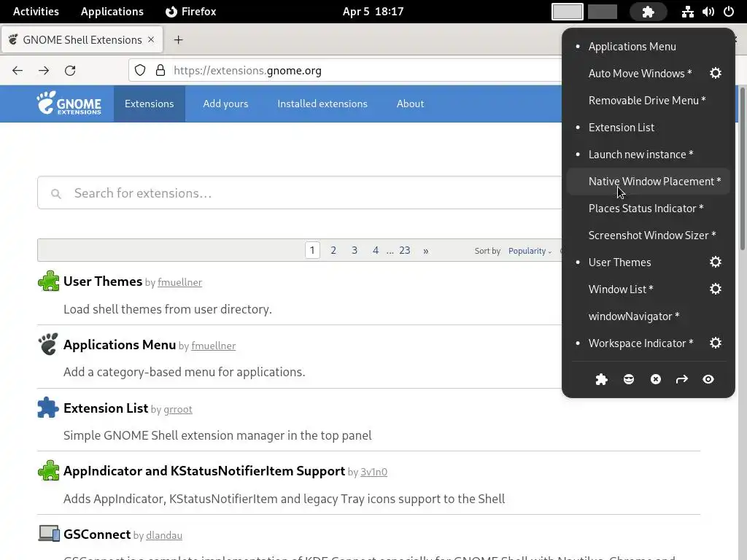Click Activities in top panel

pyautogui.click(x=36, y=12)
